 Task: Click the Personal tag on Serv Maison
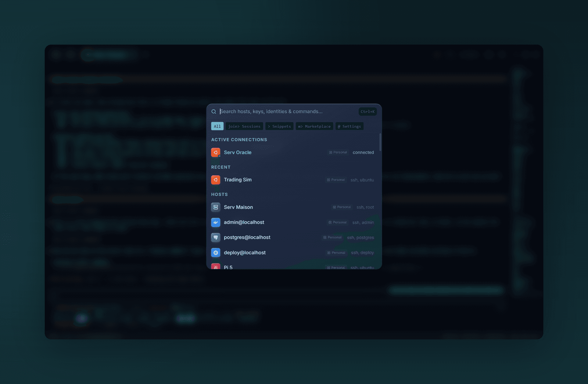point(342,207)
